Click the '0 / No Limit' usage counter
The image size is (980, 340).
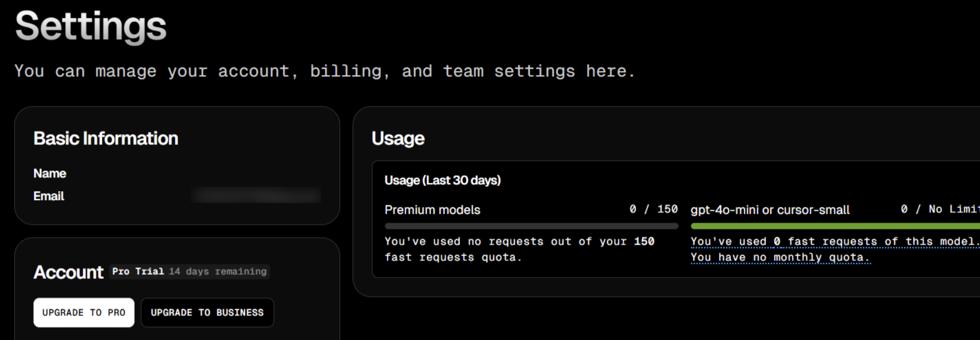939,209
